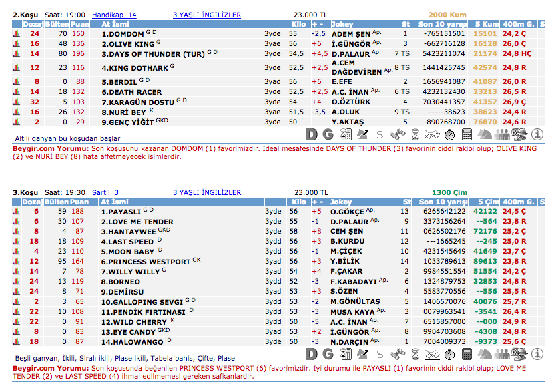Open 3 YAŞLI İNGİLİZLER link in race 2
Screen dimensions: 558x392
click(x=207, y=14)
